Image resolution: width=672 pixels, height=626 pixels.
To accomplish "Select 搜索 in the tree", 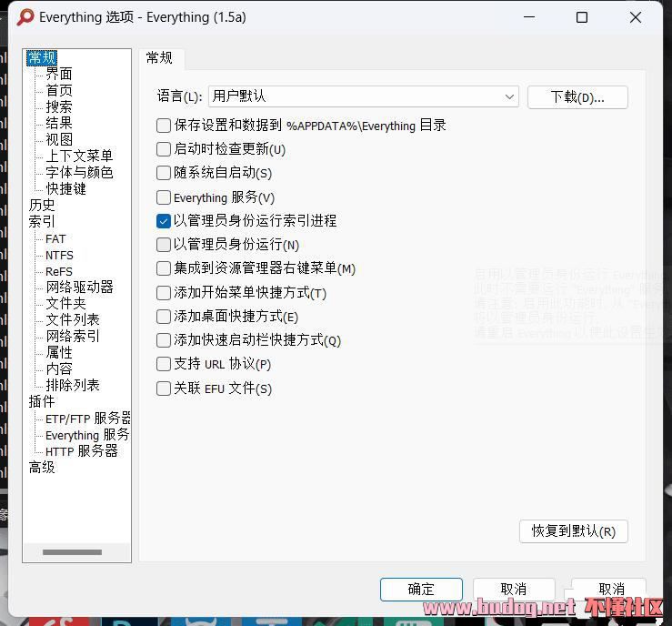I will click(x=59, y=106).
